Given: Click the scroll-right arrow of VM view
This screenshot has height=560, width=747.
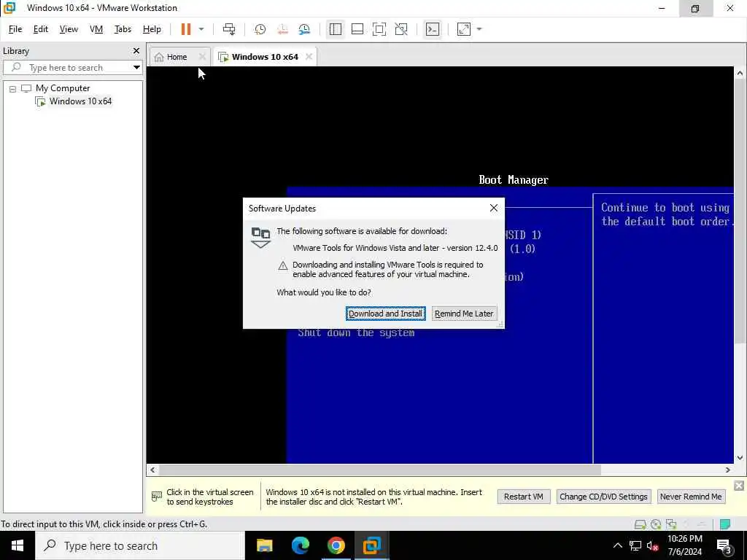Looking at the screenshot, I should pos(727,470).
